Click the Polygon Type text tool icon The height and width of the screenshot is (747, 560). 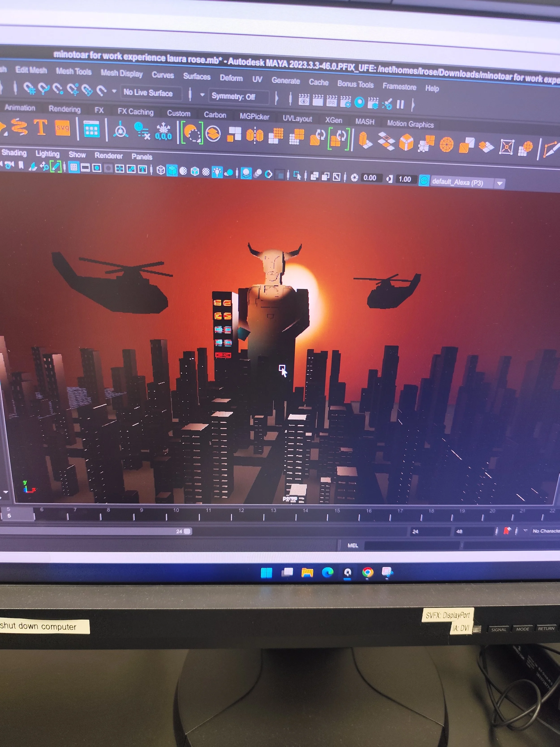pos(41,128)
